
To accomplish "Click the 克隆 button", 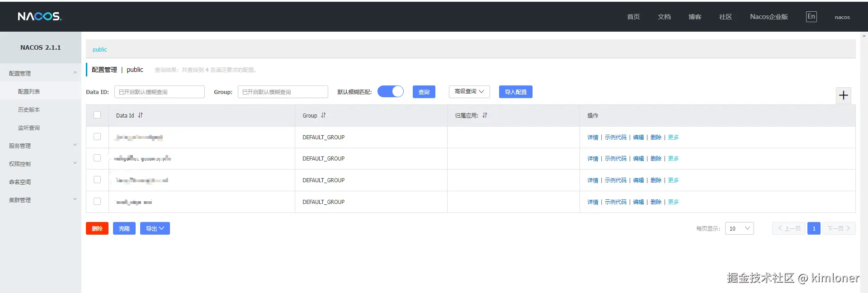I will (124, 228).
